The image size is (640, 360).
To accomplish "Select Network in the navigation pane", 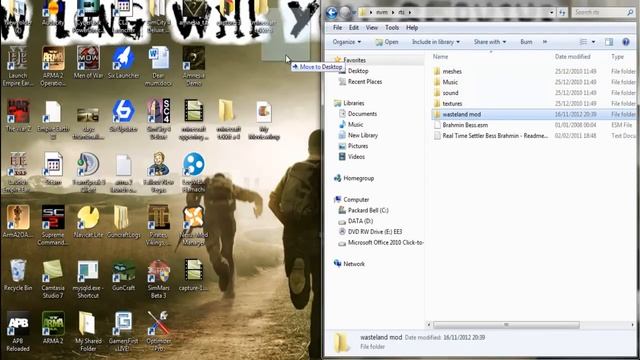I will point(353,264).
